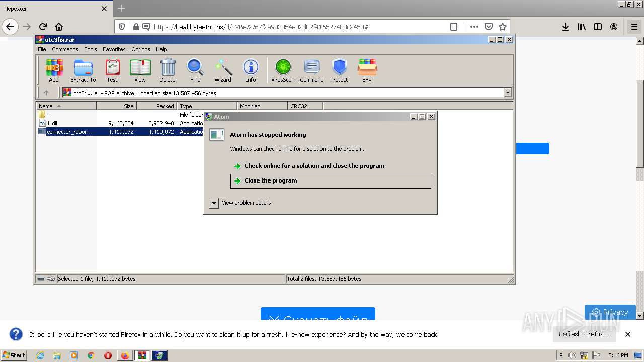Dismiss the Firefox notification bar
644x362 pixels.
(628, 334)
